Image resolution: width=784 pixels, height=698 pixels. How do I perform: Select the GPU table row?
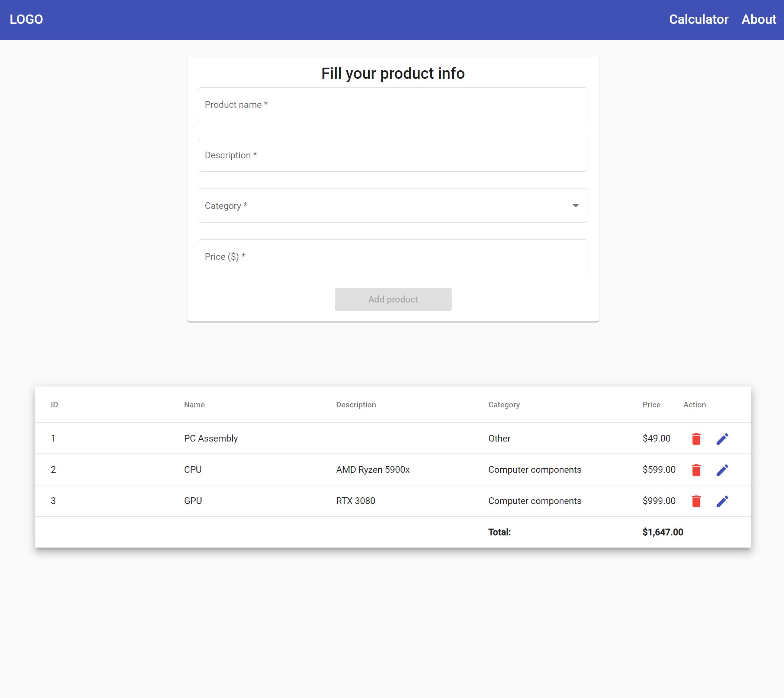pyautogui.click(x=269, y=501)
